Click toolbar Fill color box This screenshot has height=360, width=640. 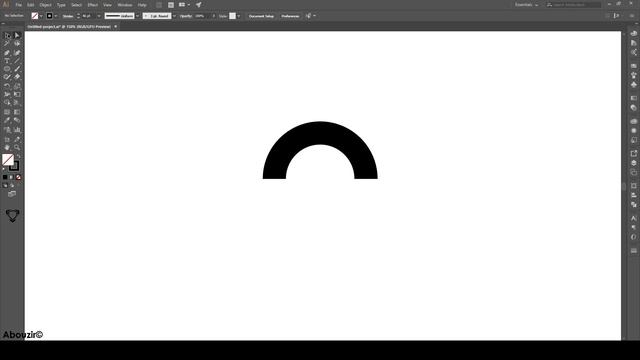coord(8,160)
